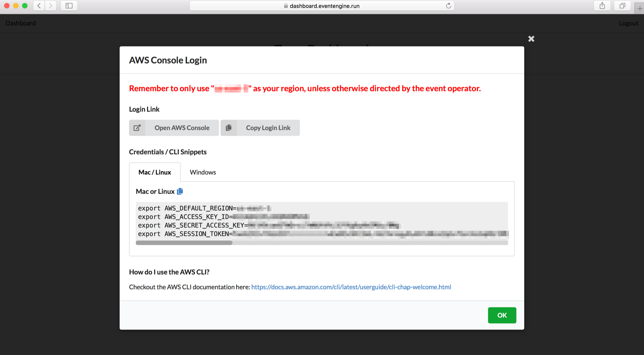Open a new tab with the plus button
This screenshot has width=644, height=355.
pos(639,8)
